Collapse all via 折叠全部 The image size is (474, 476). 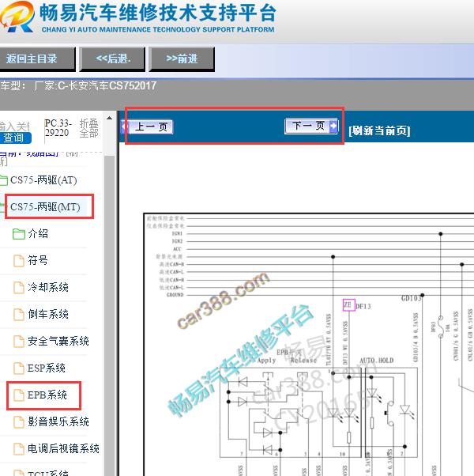[x=89, y=128]
